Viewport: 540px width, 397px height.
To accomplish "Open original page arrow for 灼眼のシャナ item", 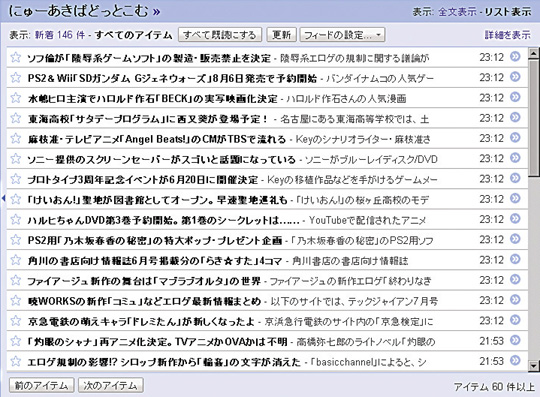I will pyautogui.click(x=515, y=341).
